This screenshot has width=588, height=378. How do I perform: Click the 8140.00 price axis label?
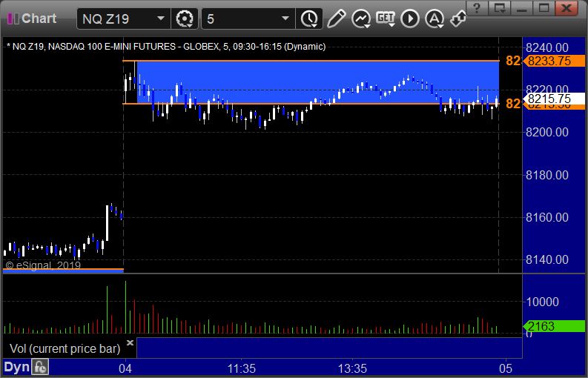coord(547,259)
